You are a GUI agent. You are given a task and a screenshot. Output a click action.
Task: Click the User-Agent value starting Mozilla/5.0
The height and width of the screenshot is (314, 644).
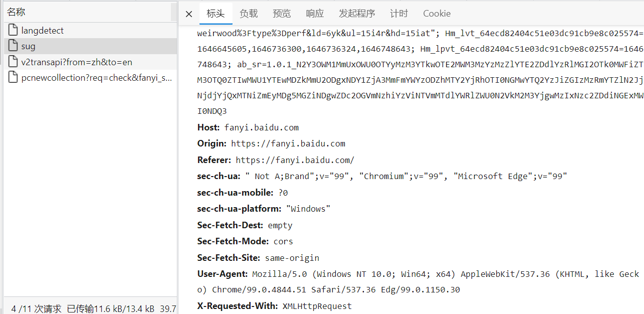point(418,282)
